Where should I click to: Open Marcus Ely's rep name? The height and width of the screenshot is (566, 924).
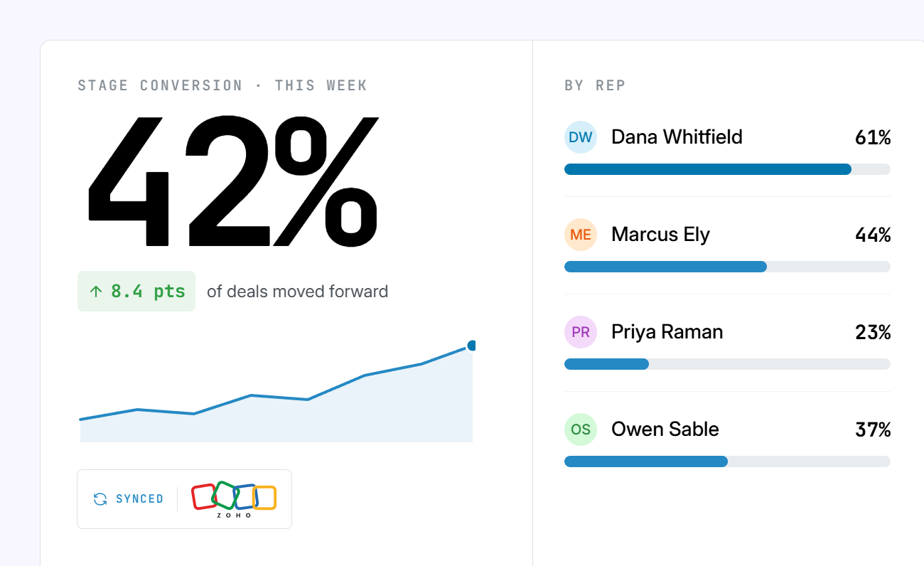tap(660, 235)
